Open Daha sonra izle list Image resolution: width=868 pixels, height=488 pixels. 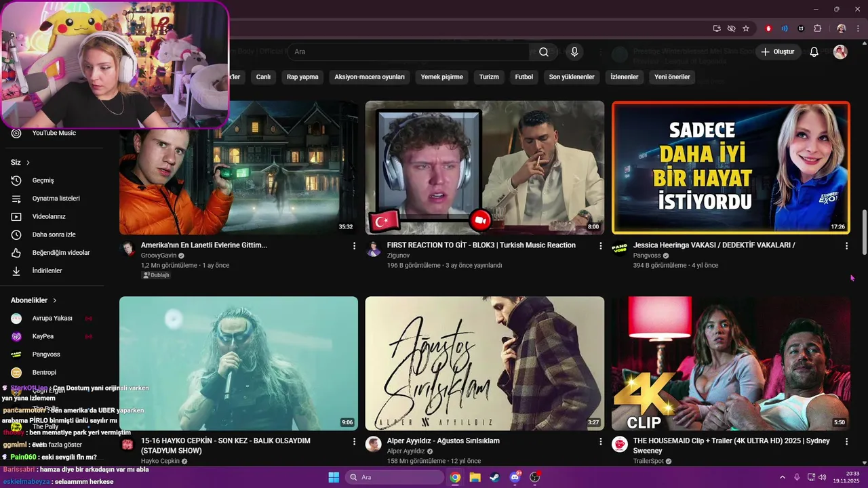click(53, 235)
